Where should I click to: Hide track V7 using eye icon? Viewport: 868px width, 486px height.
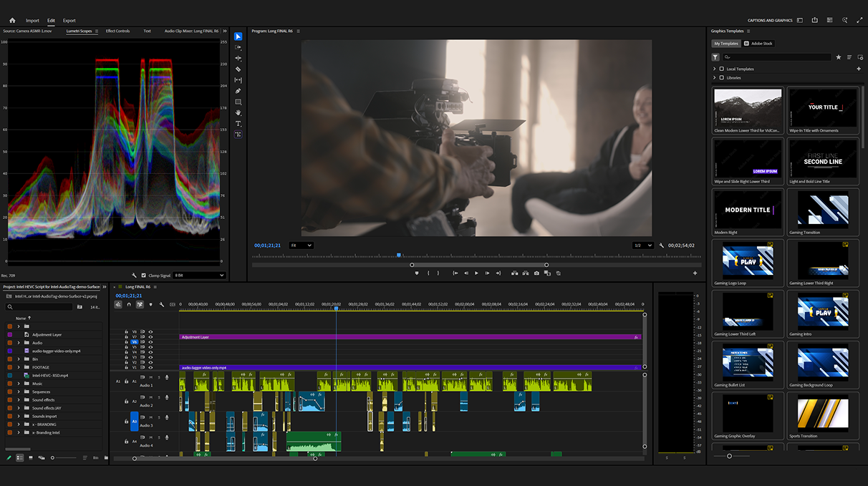[150, 337]
